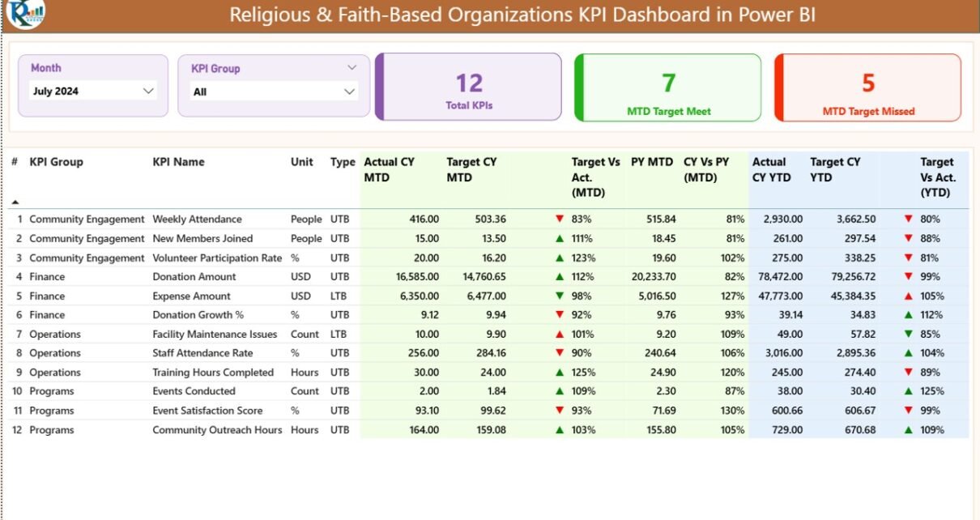The height and width of the screenshot is (520, 980).
Task: Select the MTD Target Meet card
Action: [x=668, y=87]
